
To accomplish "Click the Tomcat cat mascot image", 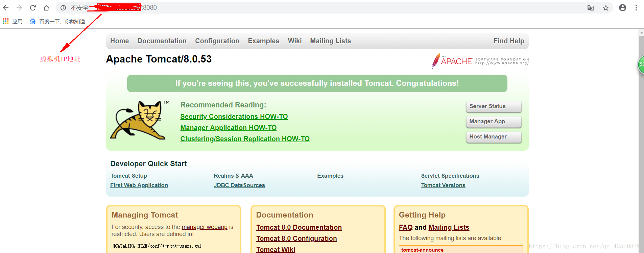I will pos(140,120).
